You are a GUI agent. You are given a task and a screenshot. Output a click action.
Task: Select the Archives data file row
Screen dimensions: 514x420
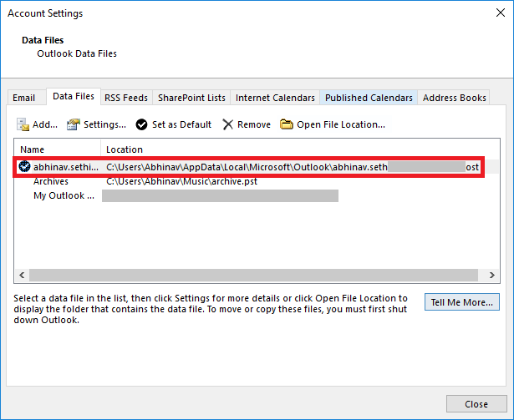coord(257,181)
